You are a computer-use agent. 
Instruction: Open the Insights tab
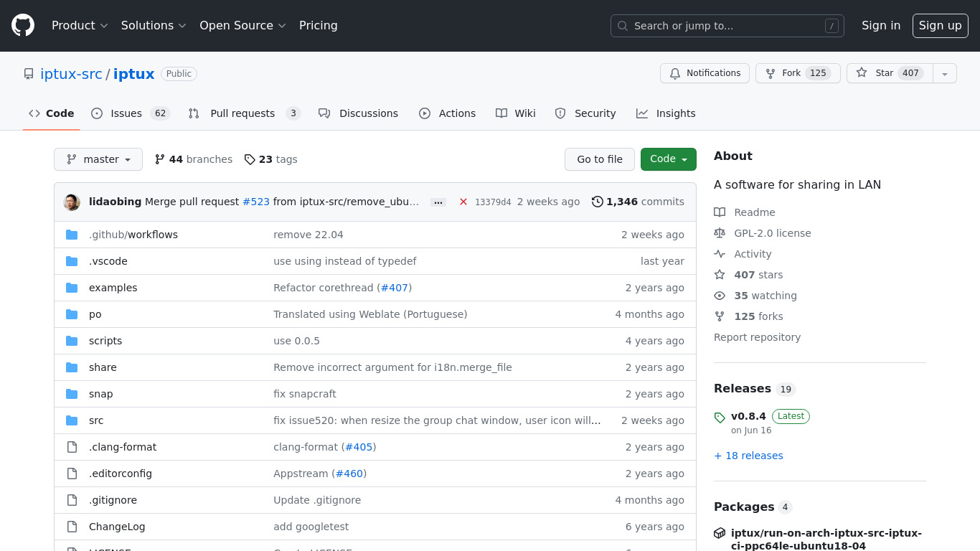coord(666,113)
